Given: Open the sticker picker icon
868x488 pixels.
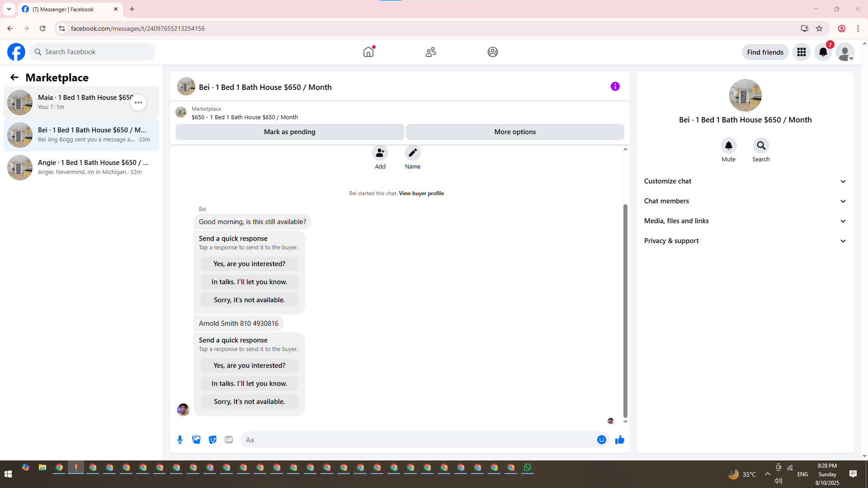Looking at the screenshot, I should [x=212, y=440].
